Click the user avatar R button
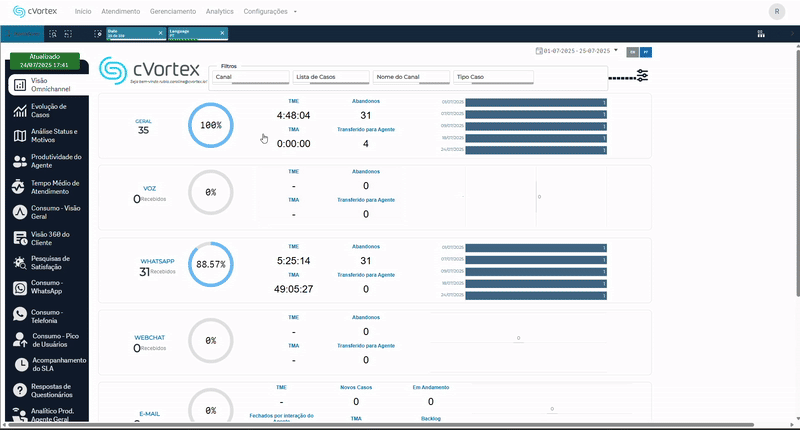This screenshot has width=800, height=430. [777, 12]
